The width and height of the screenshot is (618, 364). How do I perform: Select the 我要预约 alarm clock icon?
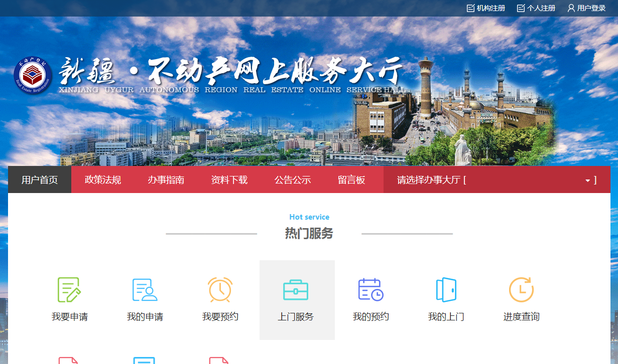[220, 290]
